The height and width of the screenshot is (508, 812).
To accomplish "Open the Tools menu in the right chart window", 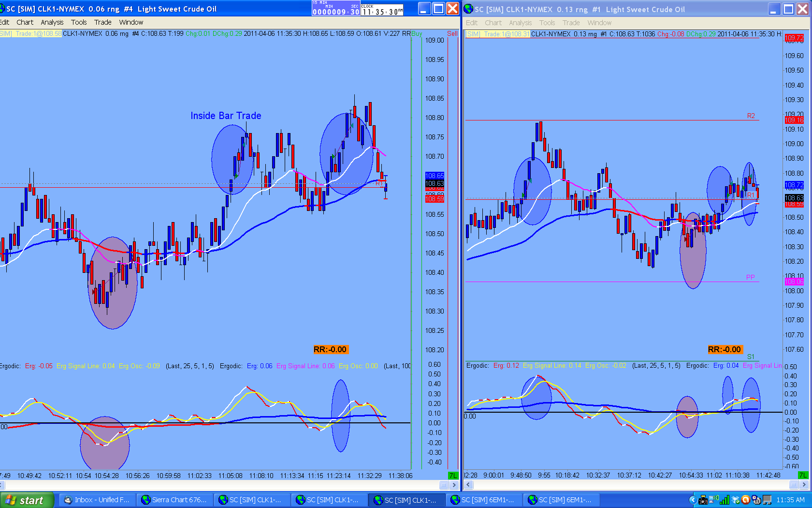I will [547, 23].
